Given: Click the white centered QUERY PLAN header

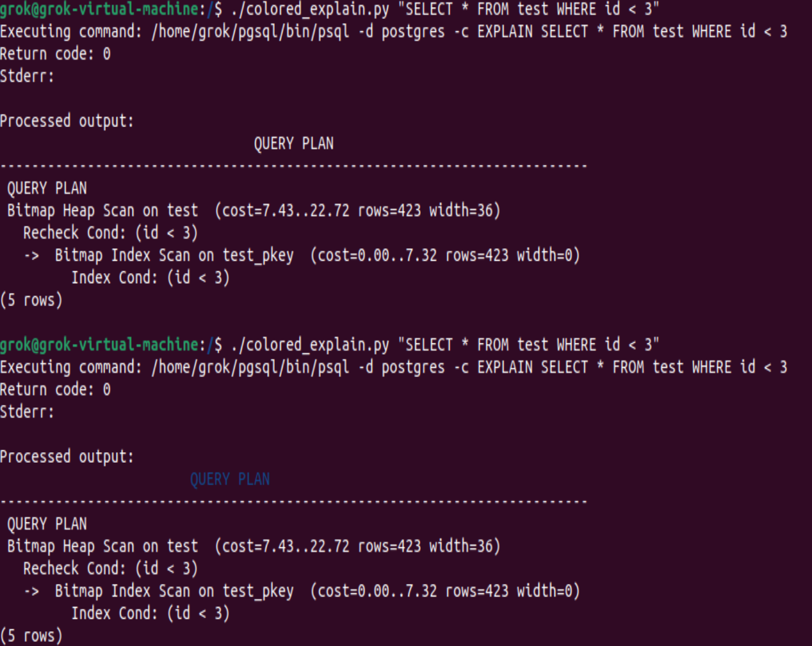Looking at the screenshot, I should [293, 143].
